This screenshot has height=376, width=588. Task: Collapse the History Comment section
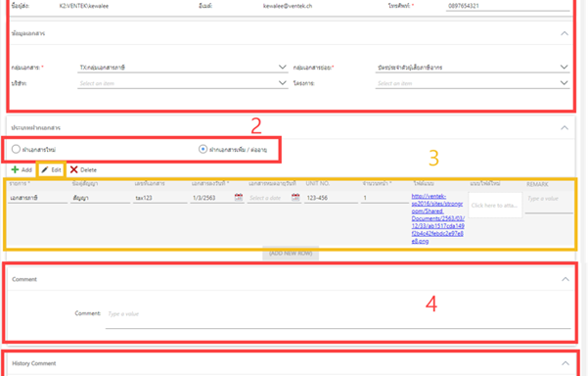(x=565, y=363)
